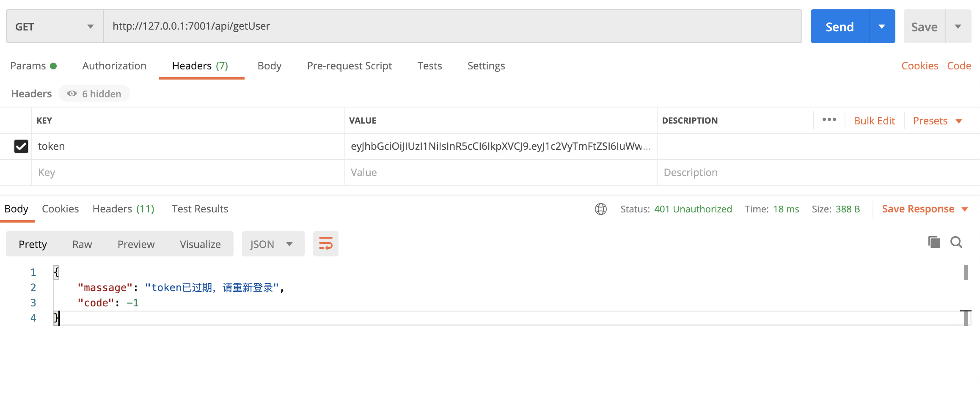
Task: Open search in the response body
Action: 956,242
